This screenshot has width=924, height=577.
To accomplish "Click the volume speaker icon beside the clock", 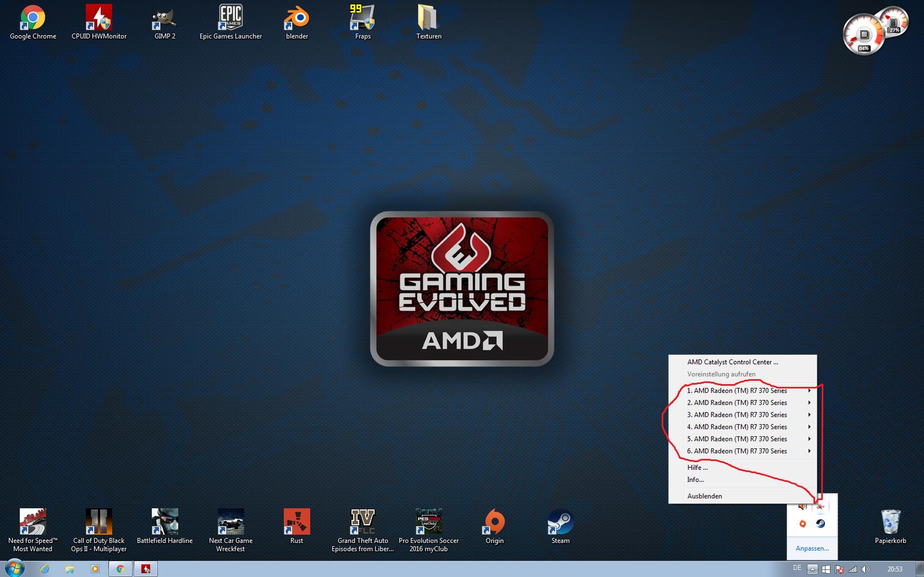I will tap(866, 569).
